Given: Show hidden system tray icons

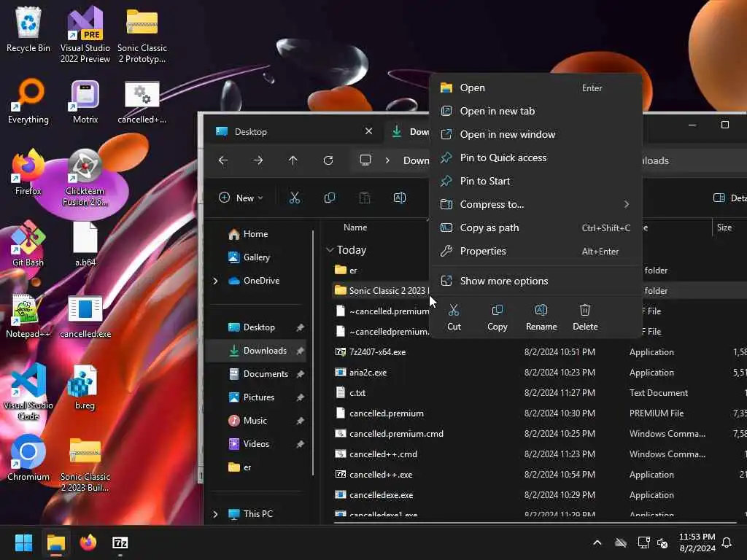Looking at the screenshot, I should click(x=597, y=542).
